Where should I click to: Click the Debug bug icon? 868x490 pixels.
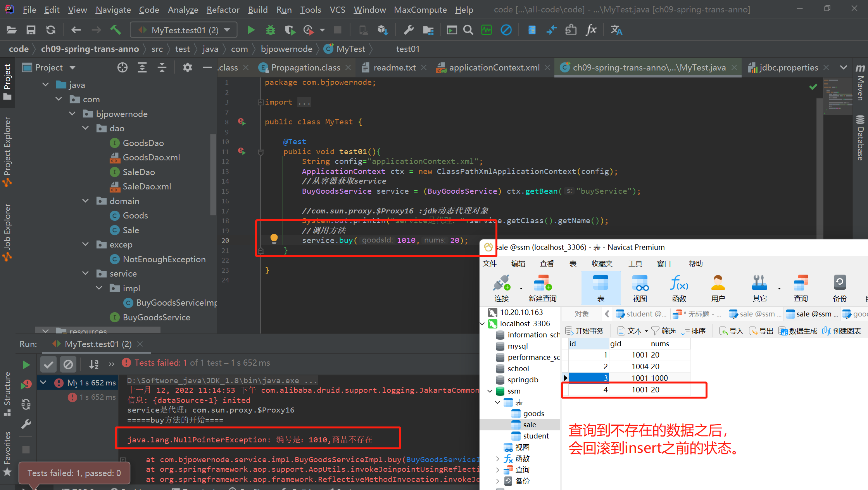coord(270,30)
